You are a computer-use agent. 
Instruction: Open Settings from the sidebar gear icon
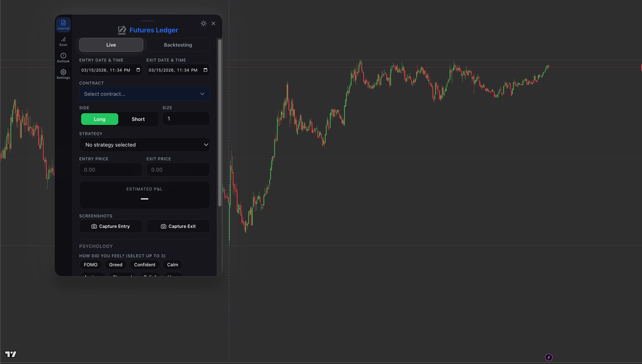[x=63, y=74]
